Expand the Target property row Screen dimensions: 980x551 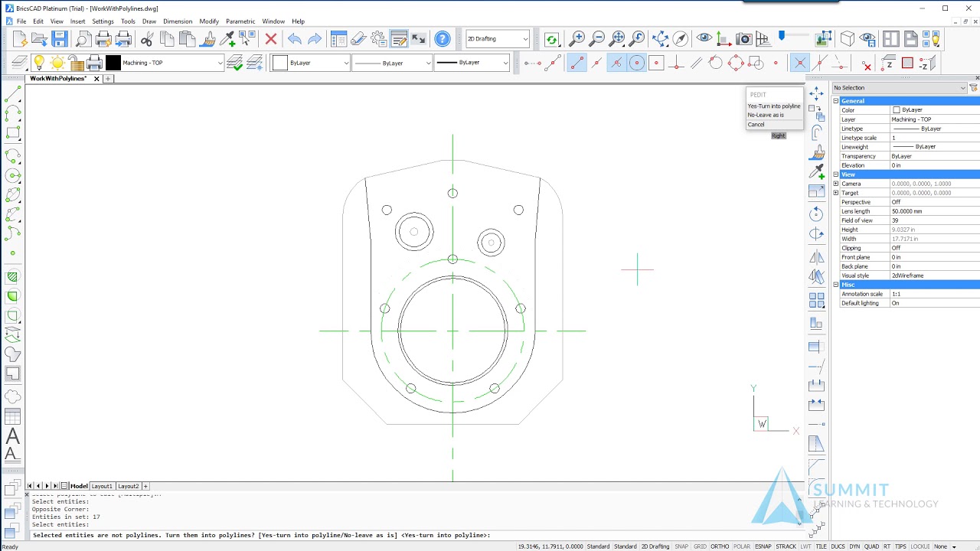click(836, 193)
